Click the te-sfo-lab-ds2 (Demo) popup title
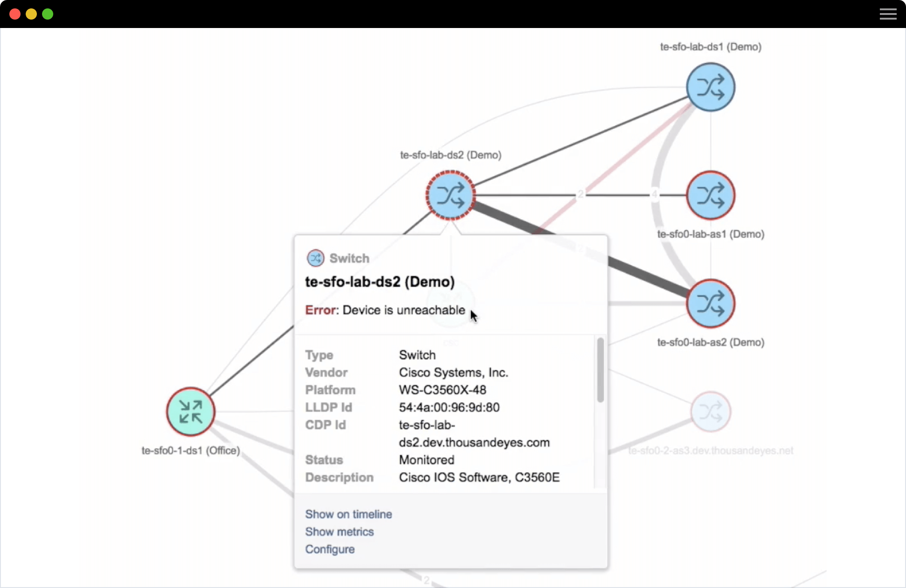Viewport: 906px width, 588px height. coord(380,282)
